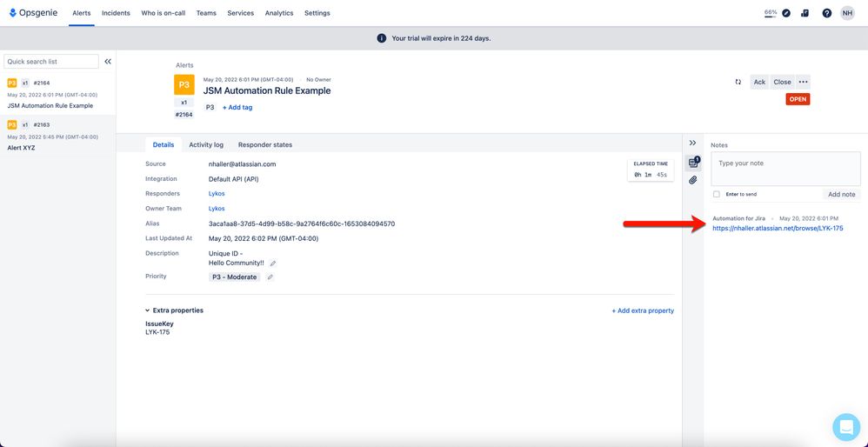Open the Incidents menu
The height and width of the screenshot is (447, 868).
116,13
